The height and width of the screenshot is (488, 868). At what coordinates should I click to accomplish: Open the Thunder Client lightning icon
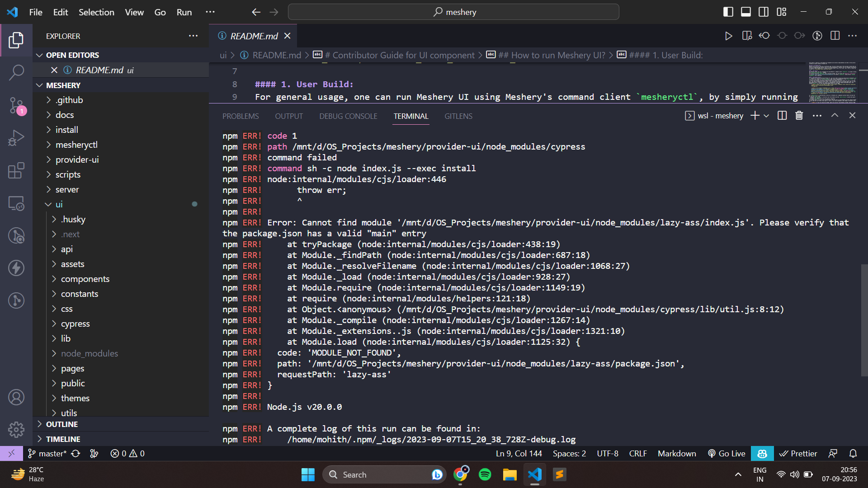[x=16, y=268]
